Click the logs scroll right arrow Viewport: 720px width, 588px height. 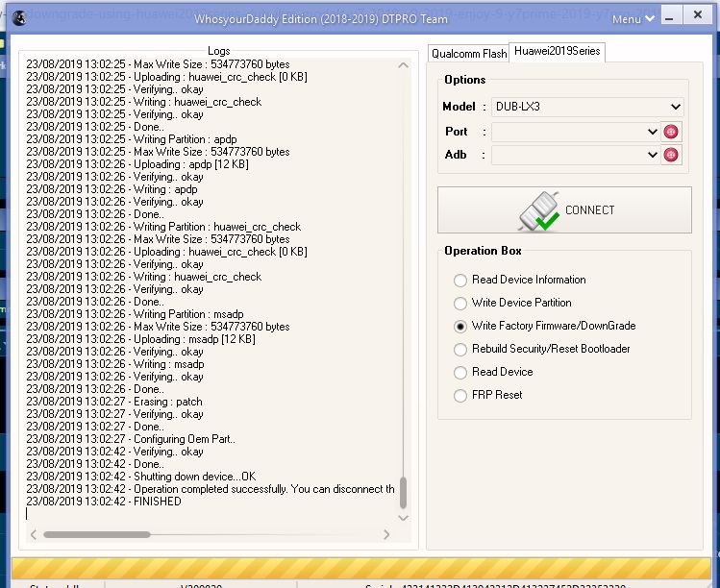tap(386, 534)
